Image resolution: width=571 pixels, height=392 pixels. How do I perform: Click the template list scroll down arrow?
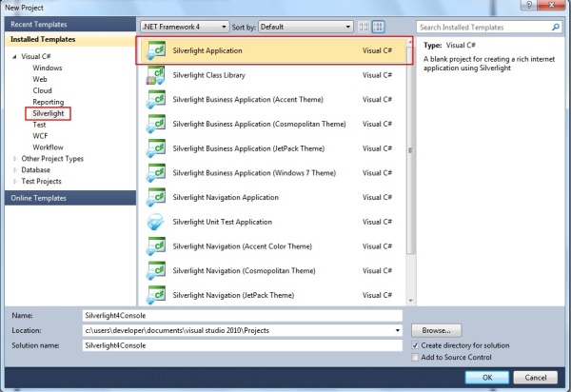(410, 301)
